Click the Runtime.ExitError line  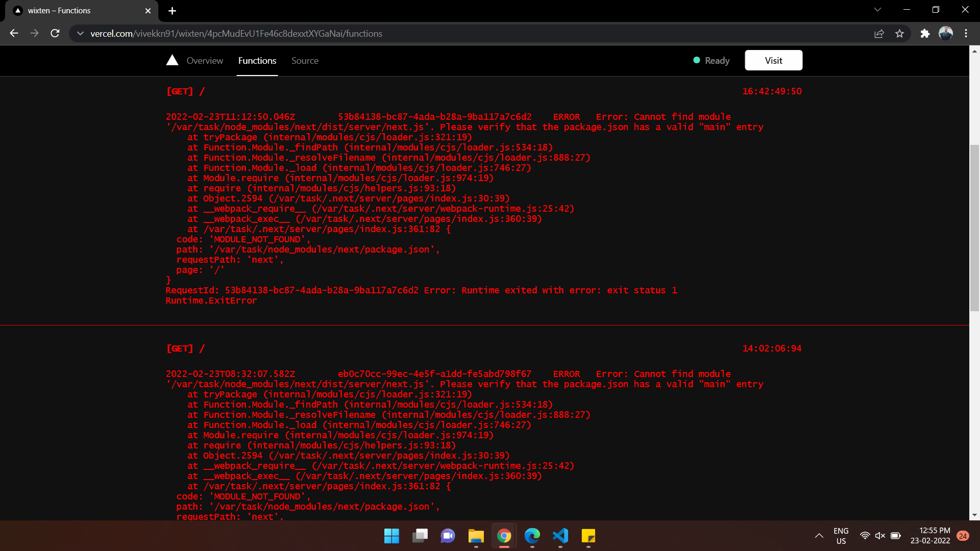211,300
